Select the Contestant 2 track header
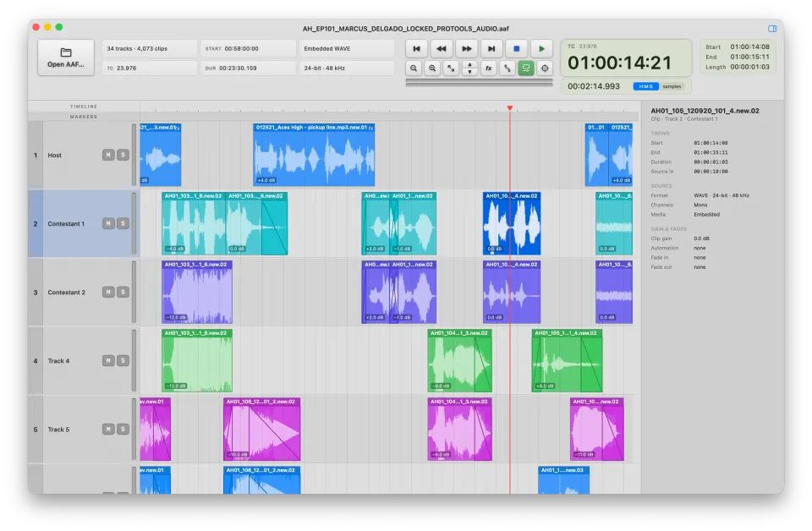Image resolution: width=812 pixels, height=531 pixels. point(84,292)
